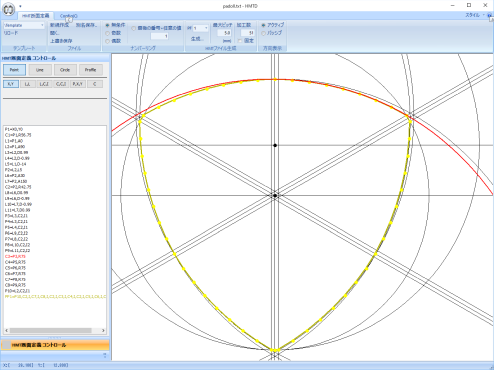Click the definition list horizontal scrollbar
This screenshot has width=494, height=370.
tap(55, 330)
